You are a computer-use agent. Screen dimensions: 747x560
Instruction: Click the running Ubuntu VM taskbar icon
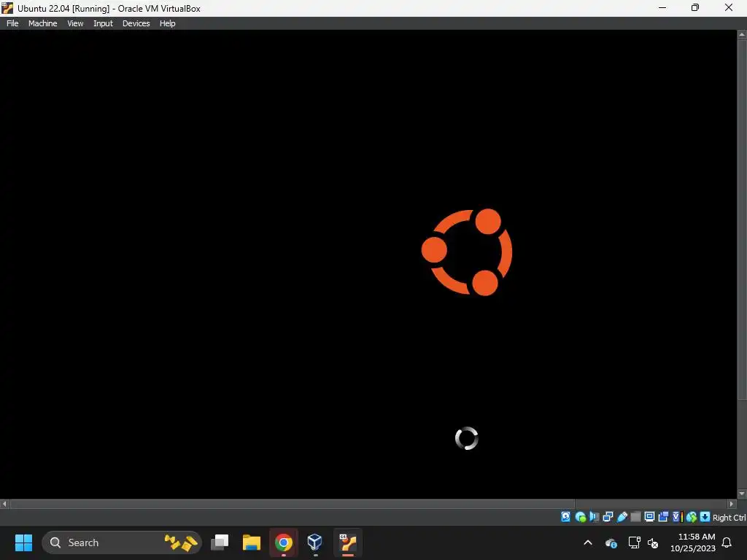(x=348, y=542)
